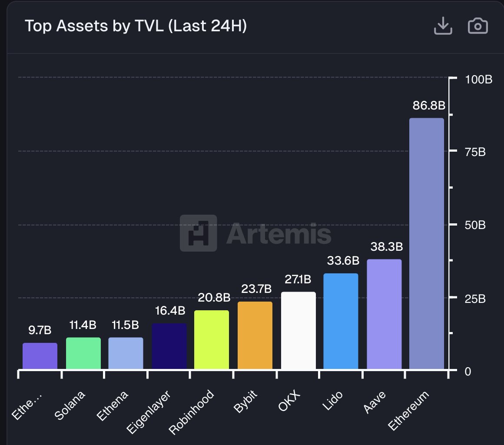The width and height of the screenshot is (504, 445).
Task: Select the Aave bar in chart
Action: pyautogui.click(x=384, y=314)
